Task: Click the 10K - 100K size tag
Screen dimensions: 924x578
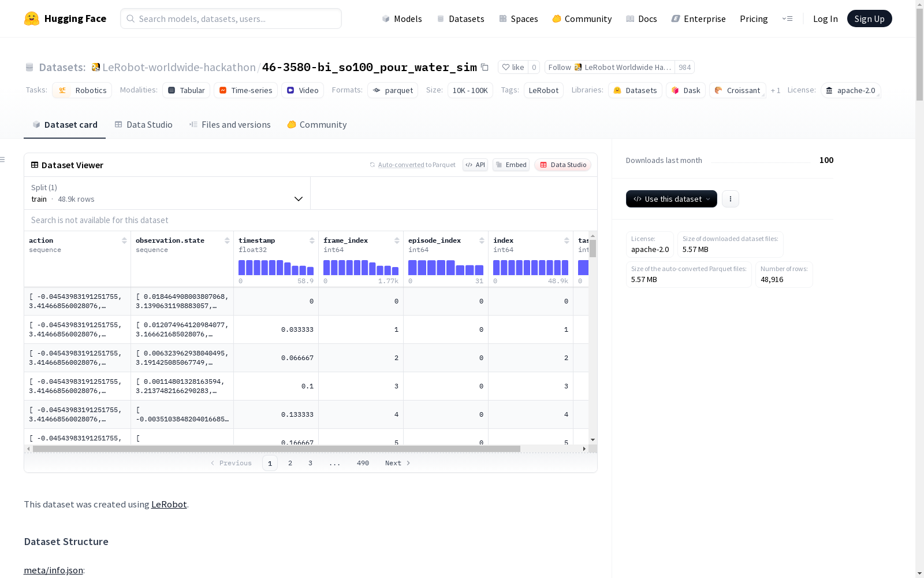Action: pyautogui.click(x=470, y=90)
